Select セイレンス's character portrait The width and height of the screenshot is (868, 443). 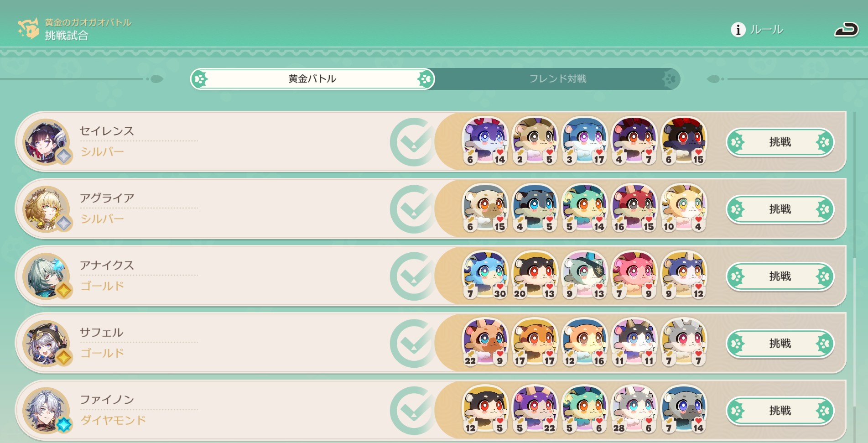coord(46,141)
